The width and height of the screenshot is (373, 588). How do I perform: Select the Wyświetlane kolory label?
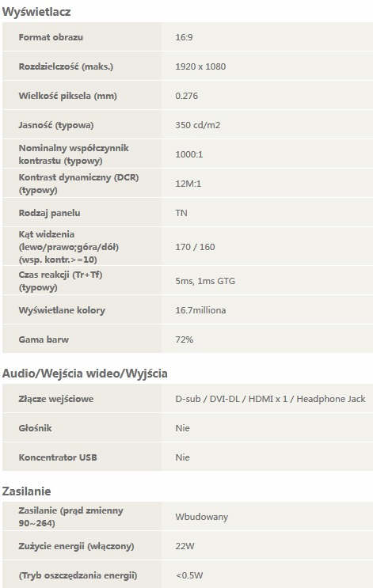point(62,310)
